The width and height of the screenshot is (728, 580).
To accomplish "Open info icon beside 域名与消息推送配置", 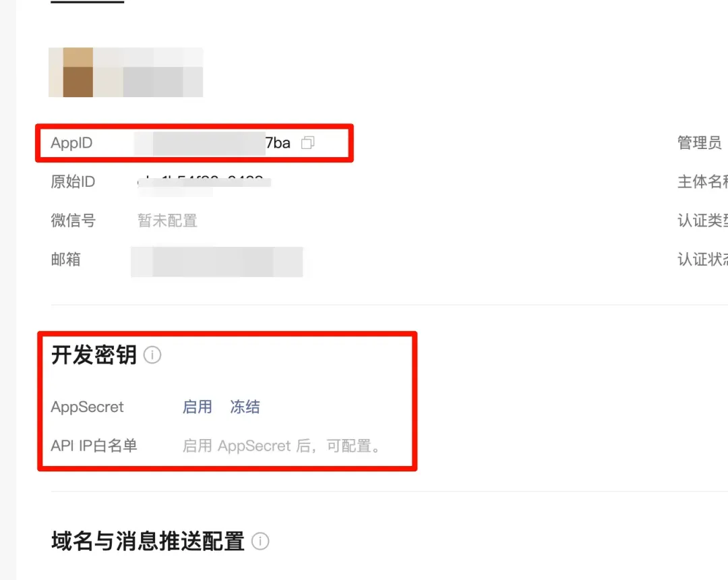I will (260, 542).
